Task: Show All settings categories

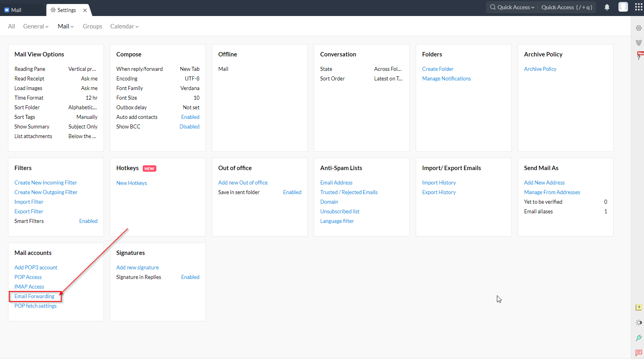Action: coord(12,26)
